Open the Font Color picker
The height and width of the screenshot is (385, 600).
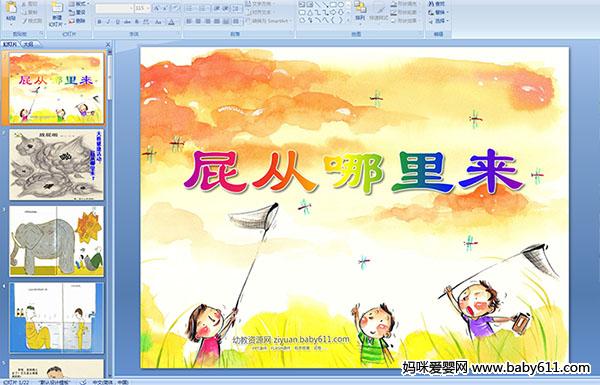[x=171, y=22]
